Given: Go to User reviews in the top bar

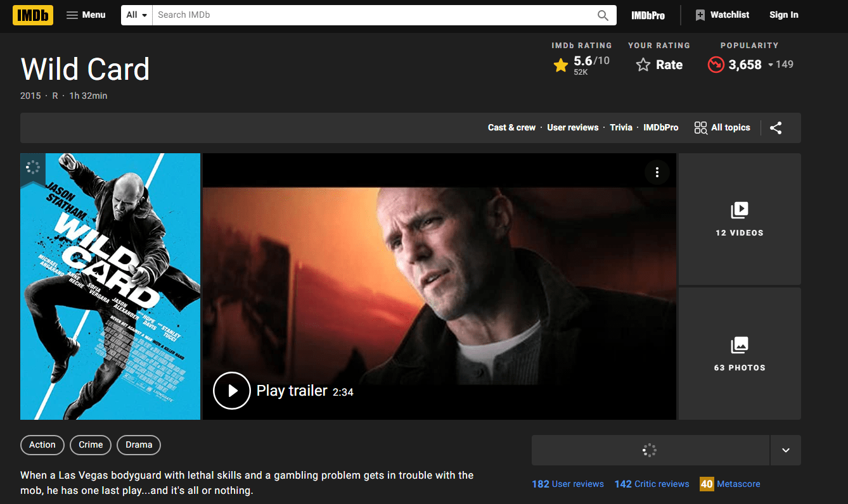Looking at the screenshot, I should (573, 127).
